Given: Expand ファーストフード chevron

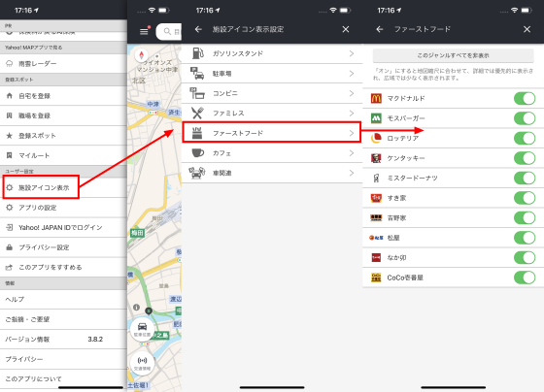Looking at the screenshot, I should coord(352,133).
